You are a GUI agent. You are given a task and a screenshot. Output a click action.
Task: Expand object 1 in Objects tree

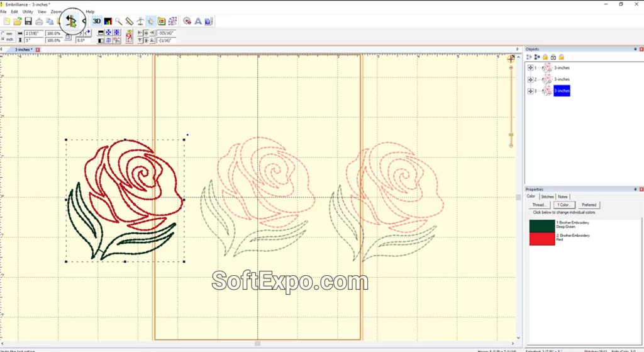(x=530, y=68)
